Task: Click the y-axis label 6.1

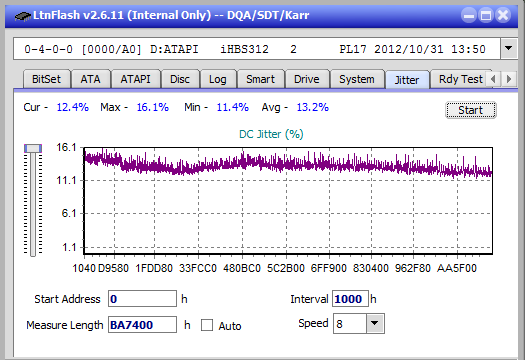Action: pos(69,213)
